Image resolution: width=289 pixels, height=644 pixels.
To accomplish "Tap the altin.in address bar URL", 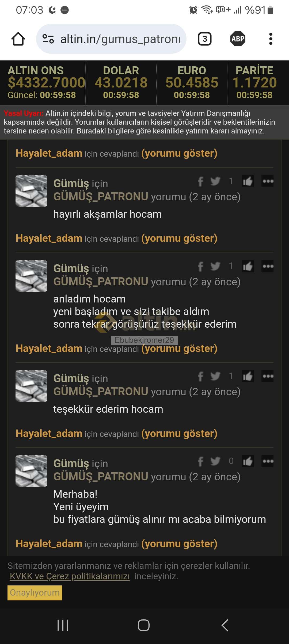I will coord(120,39).
